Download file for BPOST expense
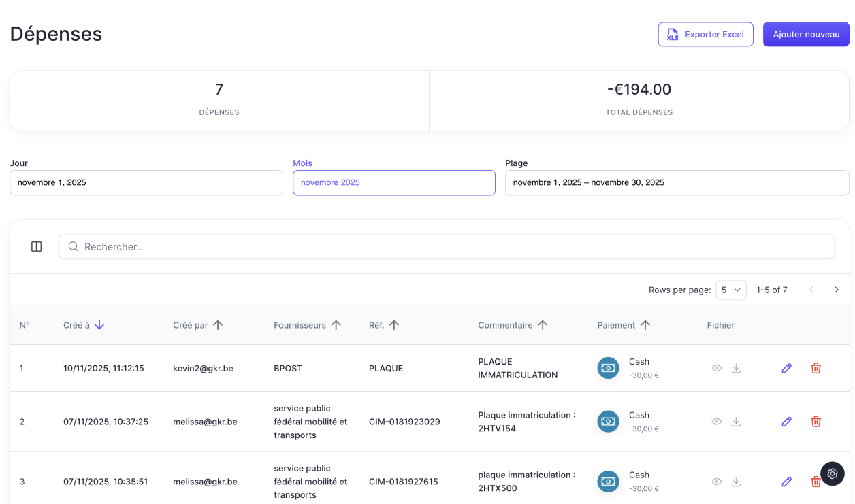The width and height of the screenshot is (855, 504). coord(736,368)
